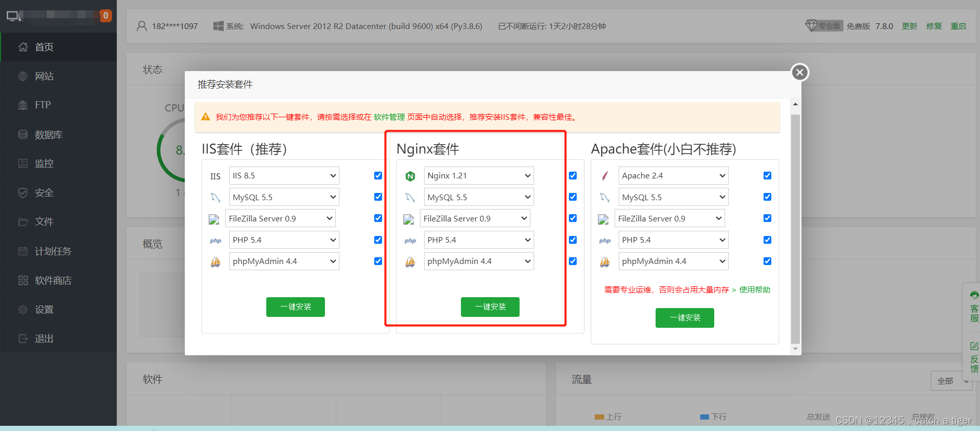Click 一键安装 under IIS套件
Image resolution: width=980 pixels, height=431 pixels.
click(x=295, y=307)
